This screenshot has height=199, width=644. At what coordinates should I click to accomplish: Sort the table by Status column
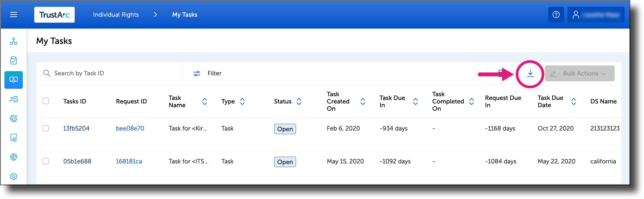pyautogui.click(x=299, y=101)
